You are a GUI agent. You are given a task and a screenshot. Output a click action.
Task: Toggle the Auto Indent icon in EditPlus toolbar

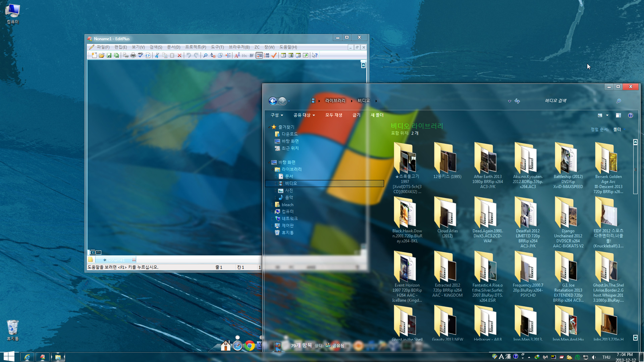[259, 55]
